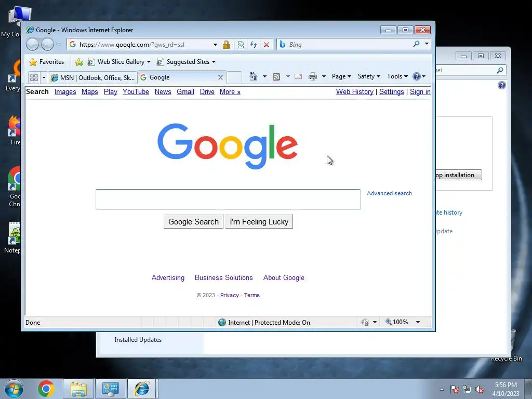Click the privacy report icon in status bar
This screenshot has width=532, height=399.
365,322
